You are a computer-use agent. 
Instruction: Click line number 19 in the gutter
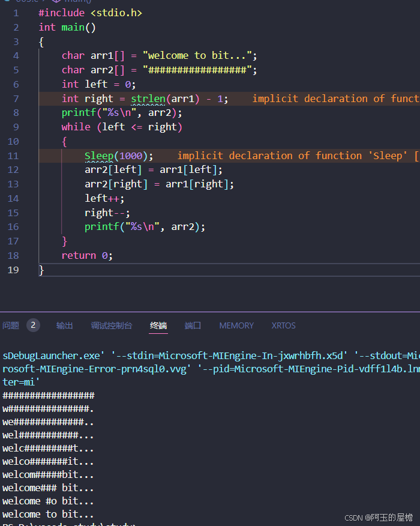point(13,270)
